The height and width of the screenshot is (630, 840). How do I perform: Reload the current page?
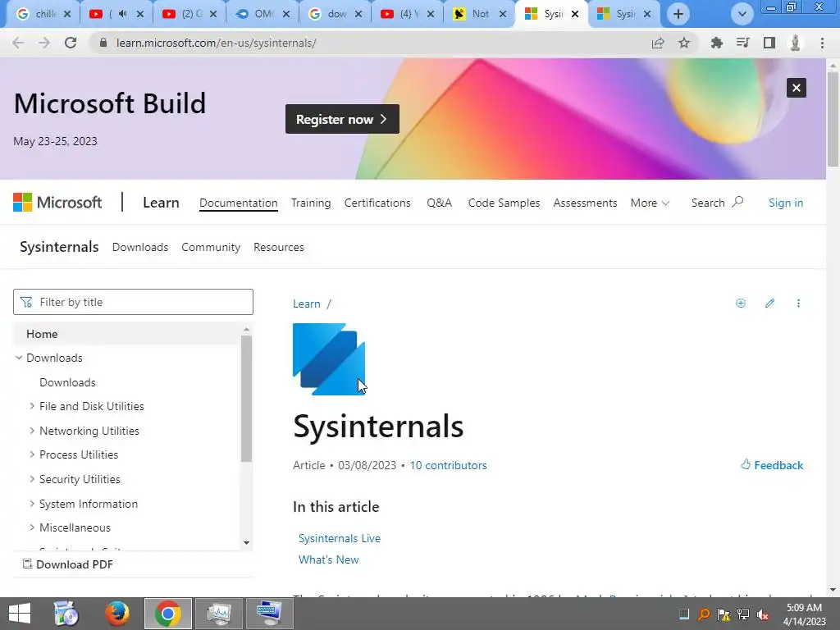click(71, 43)
